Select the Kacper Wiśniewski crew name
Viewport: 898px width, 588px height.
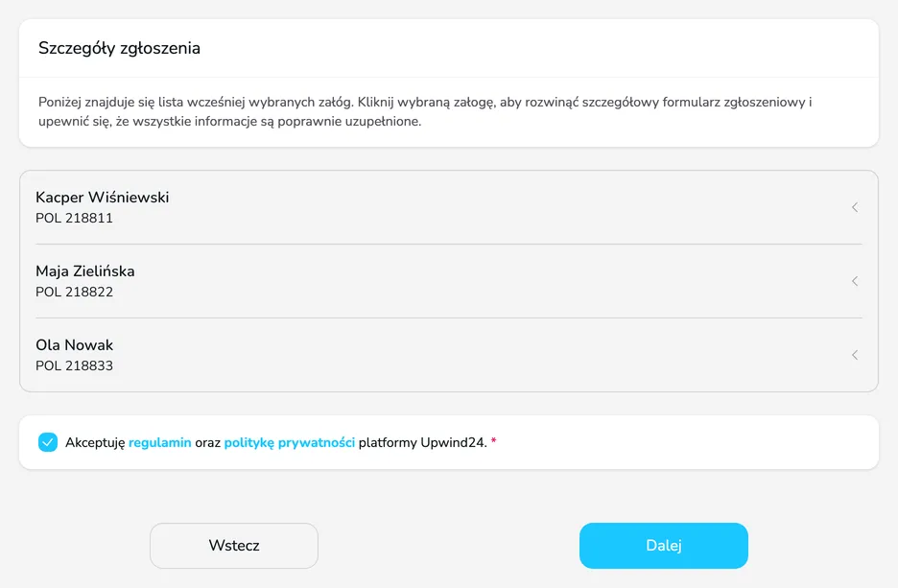pos(103,198)
